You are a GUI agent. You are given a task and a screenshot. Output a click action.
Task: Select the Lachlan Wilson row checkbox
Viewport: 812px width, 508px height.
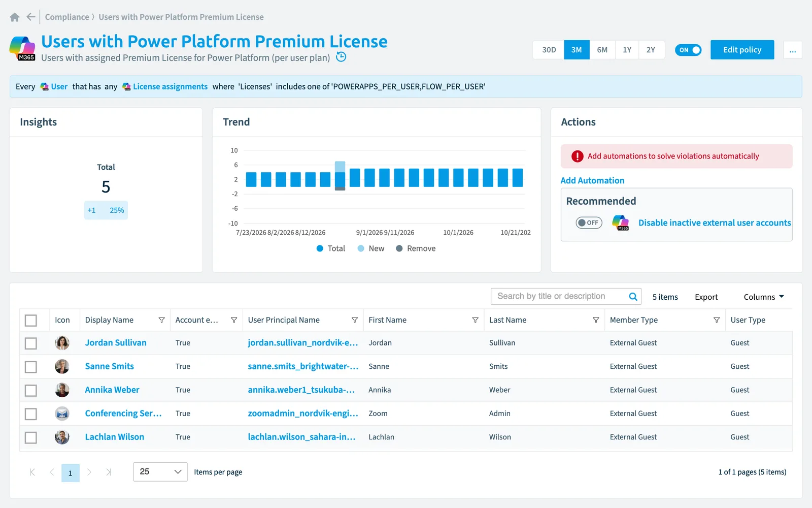[31, 437]
